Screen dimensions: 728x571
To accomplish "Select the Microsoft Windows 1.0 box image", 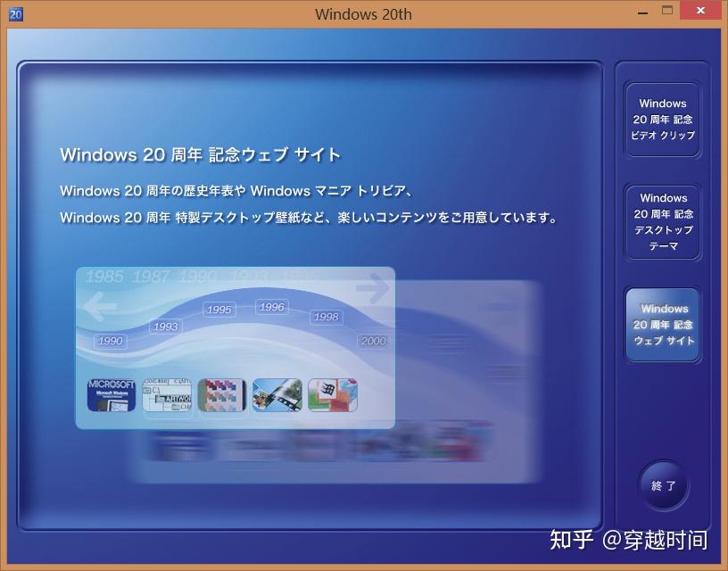I will click(x=109, y=395).
